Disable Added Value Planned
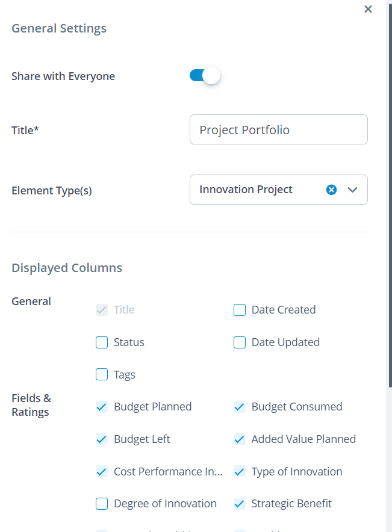The image size is (392, 532). pos(240,439)
